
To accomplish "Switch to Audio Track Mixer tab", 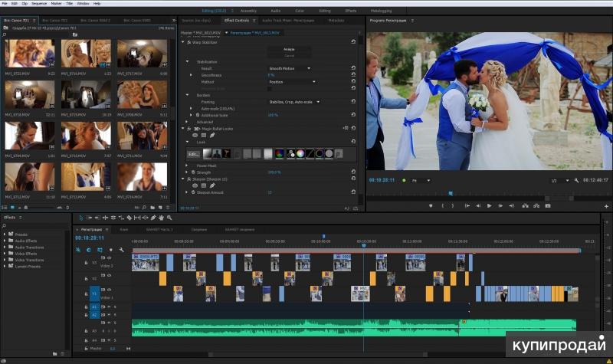I will tap(288, 21).
